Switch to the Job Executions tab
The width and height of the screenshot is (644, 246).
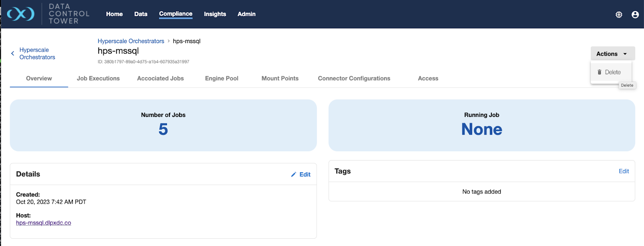tap(98, 78)
